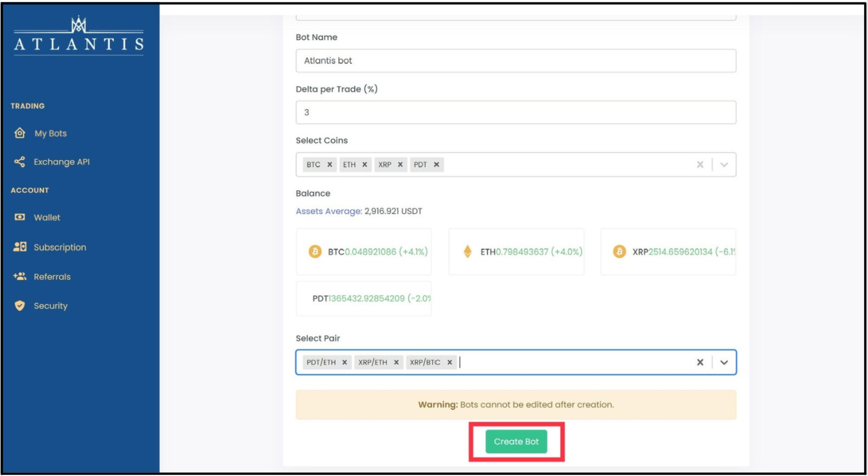868x476 pixels.
Task: Click the Delta per Trade (%) label
Action: coord(337,89)
